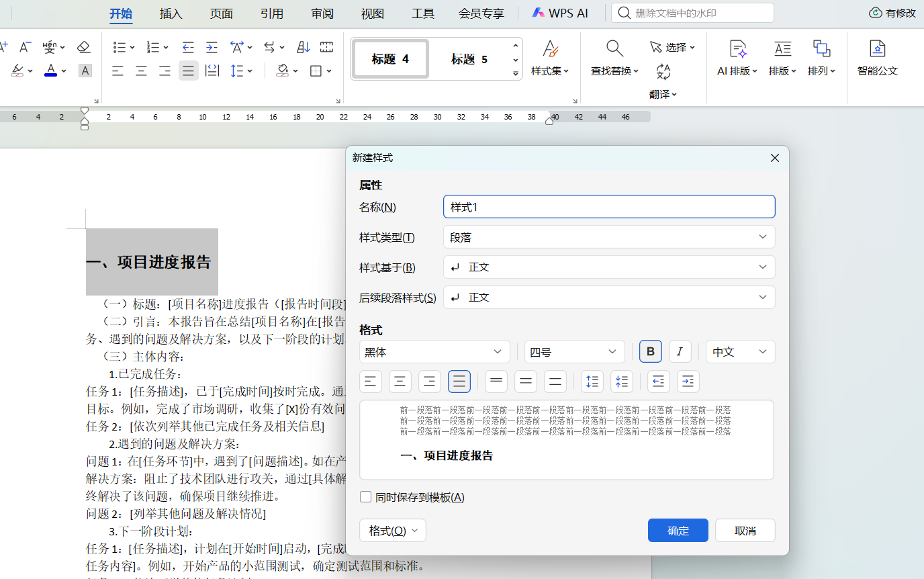Select center alignment in the dialog
This screenshot has height=579, width=924.
tap(400, 382)
